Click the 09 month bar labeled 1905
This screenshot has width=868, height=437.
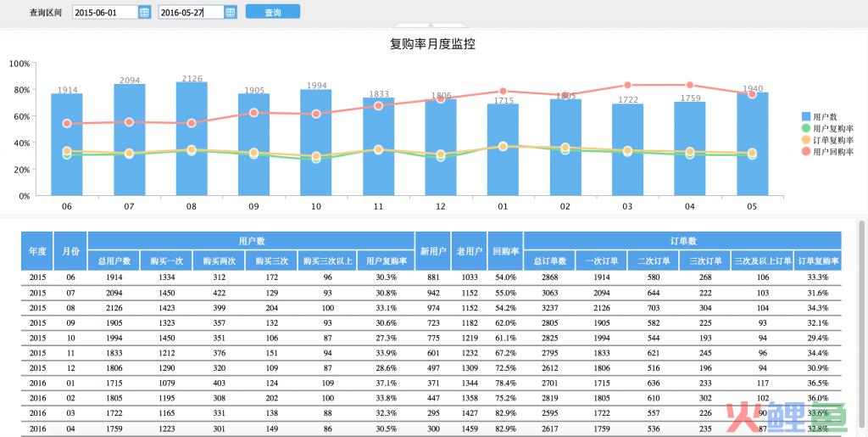(x=254, y=144)
